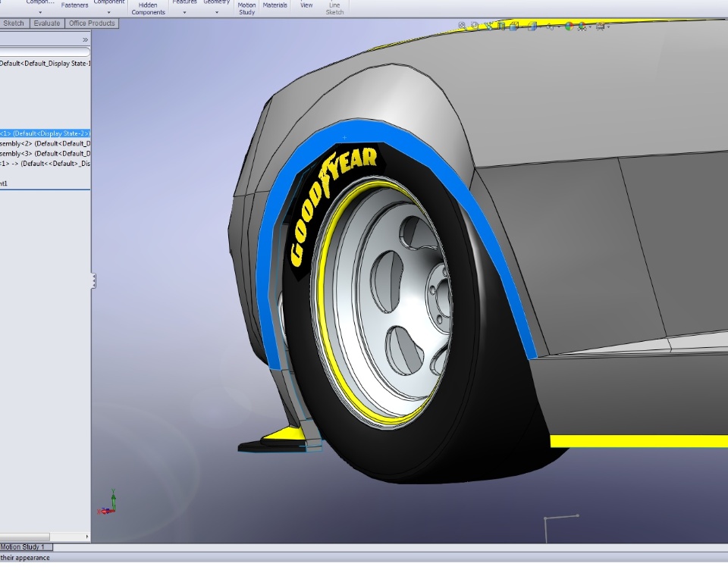Open the Edit Appearance color ball
The height and width of the screenshot is (576, 728).
coord(569,27)
